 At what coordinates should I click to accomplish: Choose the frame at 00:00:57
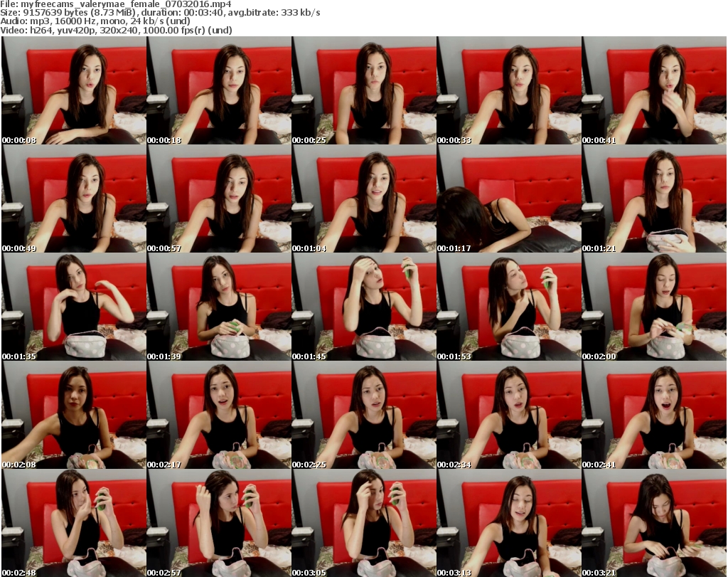(x=219, y=198)
